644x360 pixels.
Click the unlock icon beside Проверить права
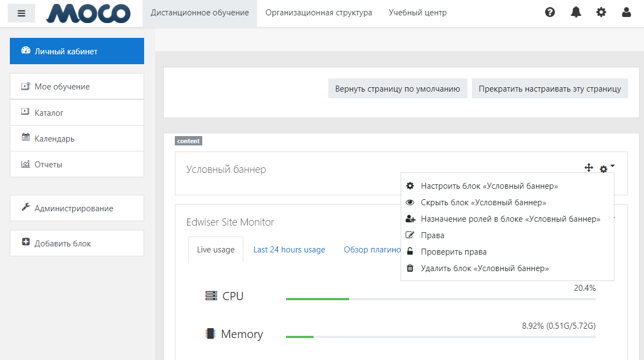click(x=410, y=251)
